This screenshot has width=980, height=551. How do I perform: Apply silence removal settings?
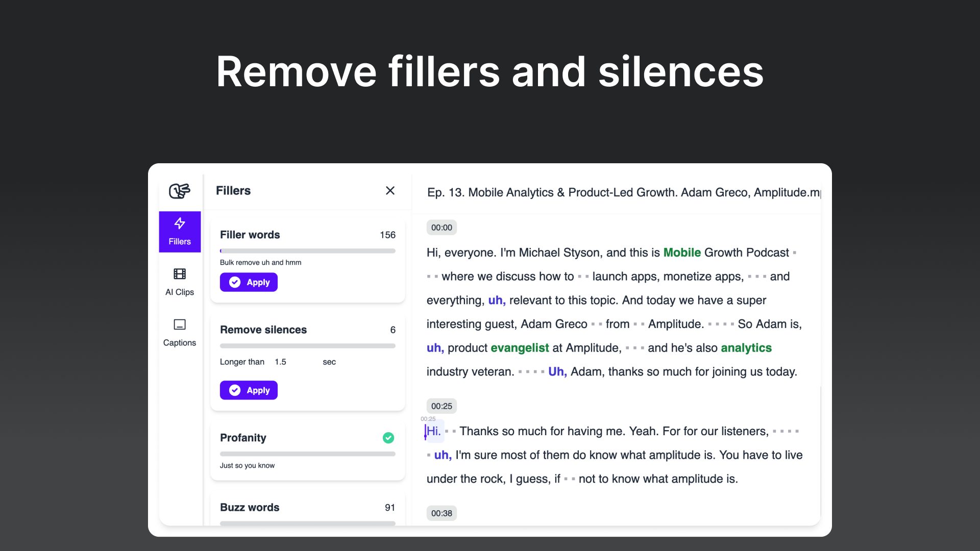(249, 390)
